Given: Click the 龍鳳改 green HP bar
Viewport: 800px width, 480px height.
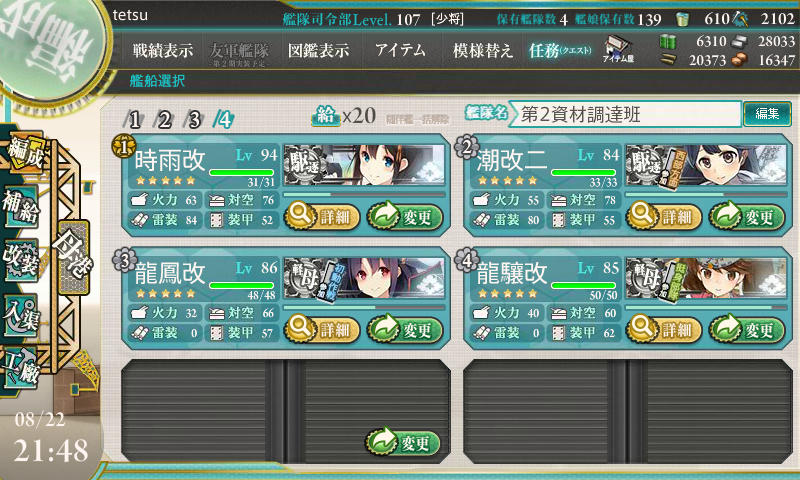Looking at the screenshot, I should click(x=241, y=286).
